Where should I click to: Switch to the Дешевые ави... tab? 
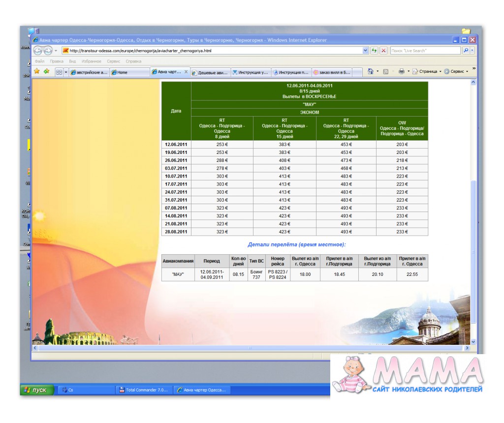210,72
